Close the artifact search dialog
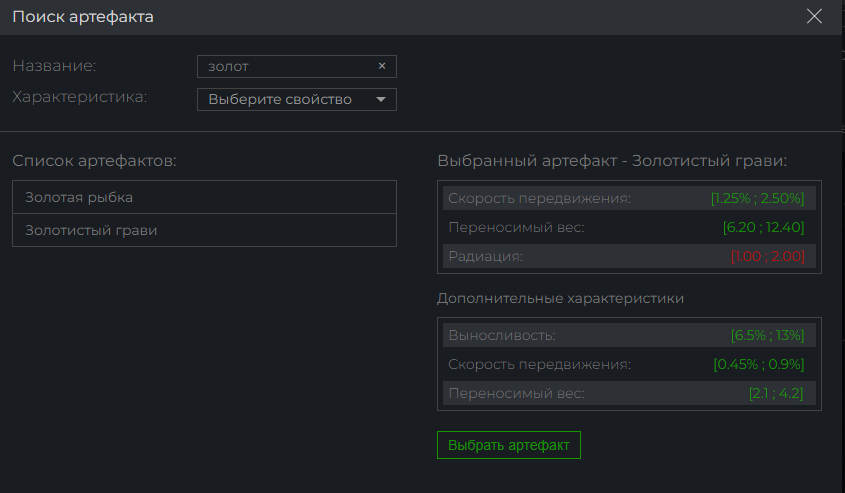The width and height of the screenshot is (845, 493). [814, 16]
